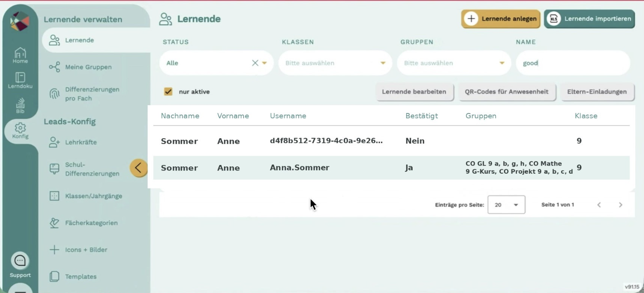
Task: Open Schul-Differenzierungen menu item
Action: pyautogui.click(x=92, y=169)
